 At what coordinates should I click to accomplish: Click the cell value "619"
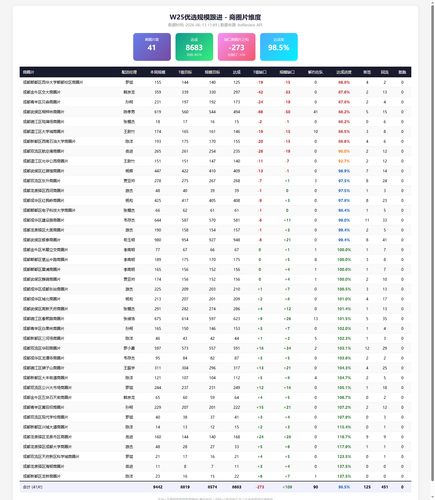pos(158,112)
